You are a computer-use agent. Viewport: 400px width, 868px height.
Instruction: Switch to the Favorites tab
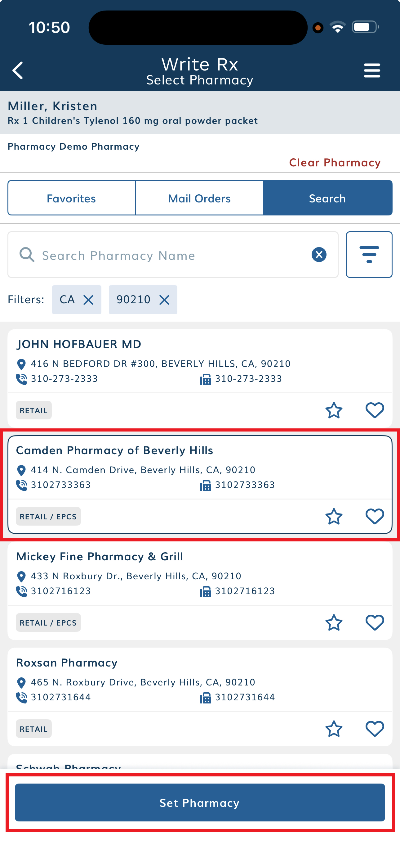(x=71, y=198)
